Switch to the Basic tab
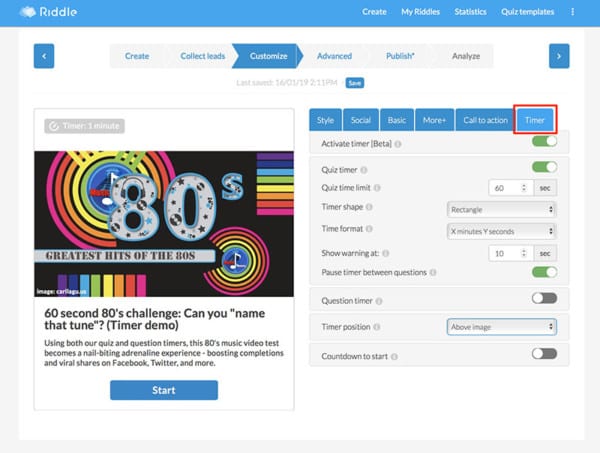 [397, 120]
